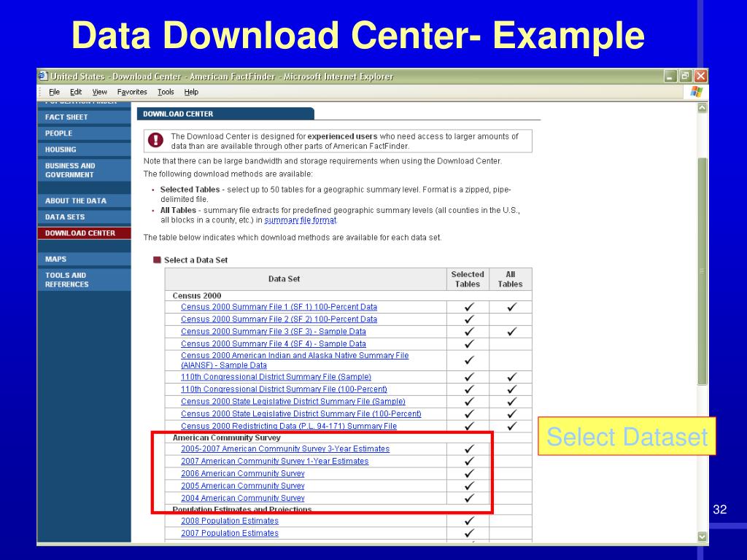This screenshot has width=747, height=560.
Task: Open the Favorites menu
Action: [132, 92]
